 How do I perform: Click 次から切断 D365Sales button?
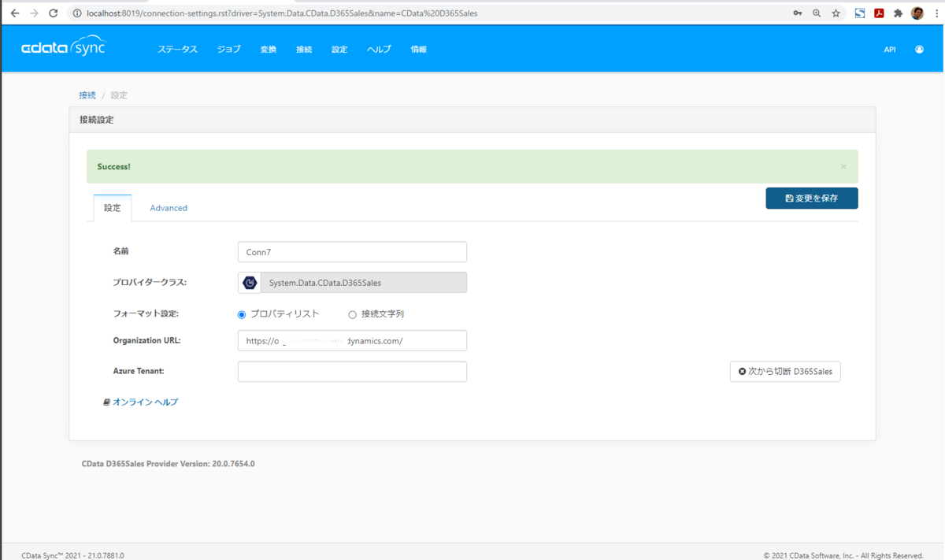point(785,371)
